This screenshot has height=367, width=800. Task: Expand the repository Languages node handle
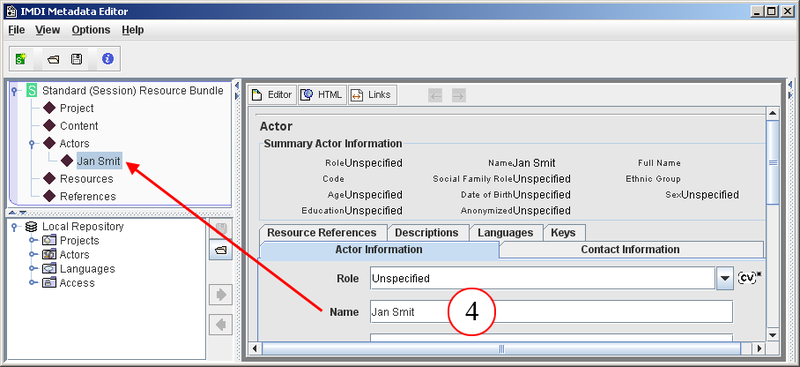33,268
